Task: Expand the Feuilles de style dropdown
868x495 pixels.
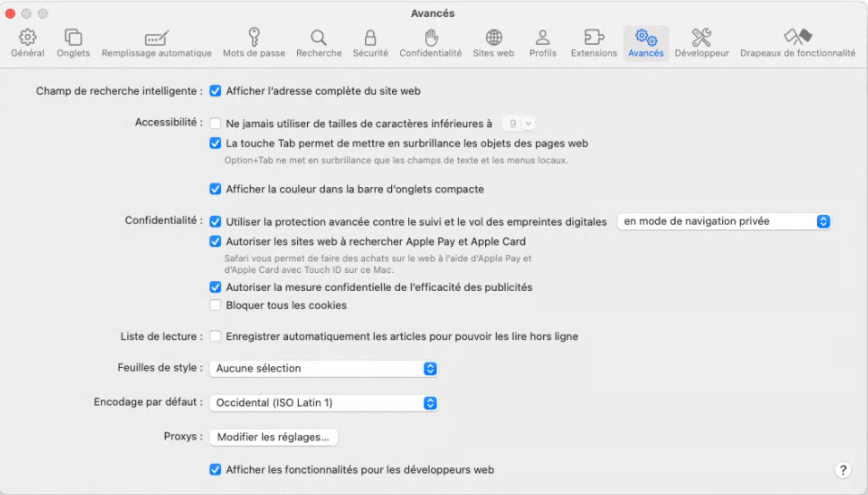Action: coord(323,369)
